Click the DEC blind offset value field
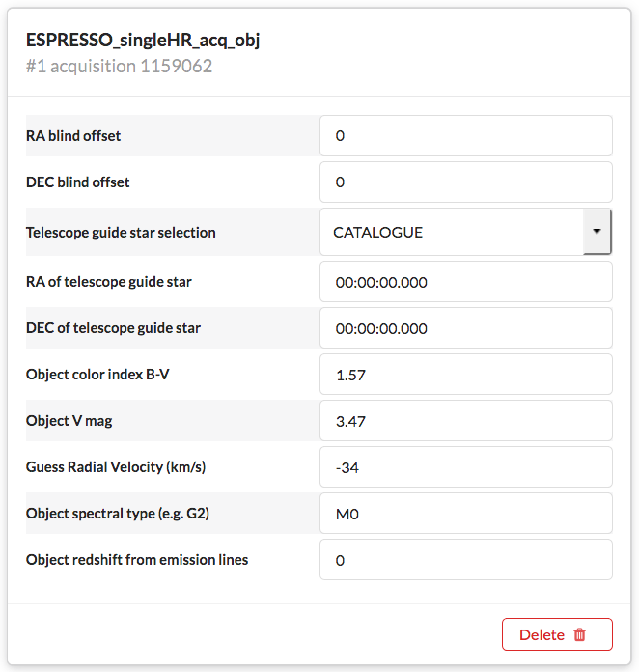The width and height of the screenshot is (639, 672). (x=465, y=182)
